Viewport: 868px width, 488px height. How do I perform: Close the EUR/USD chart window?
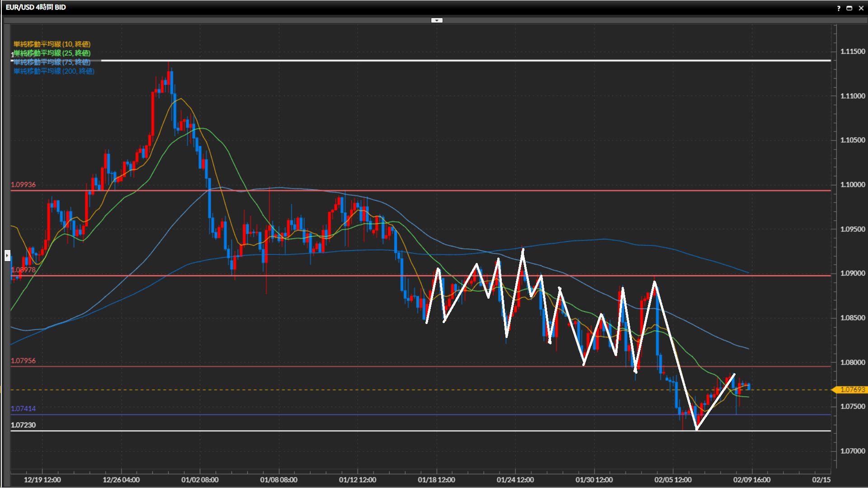coord(861,8)
